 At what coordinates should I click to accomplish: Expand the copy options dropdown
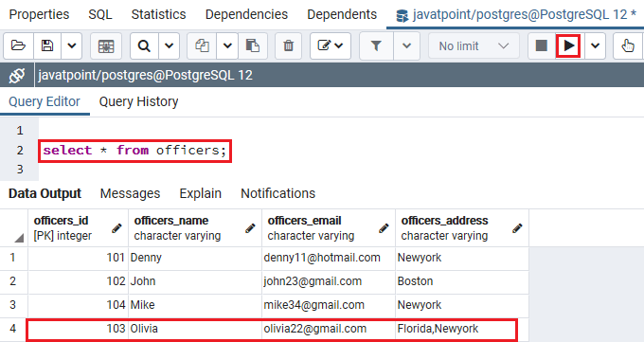(x=227, y=45)
